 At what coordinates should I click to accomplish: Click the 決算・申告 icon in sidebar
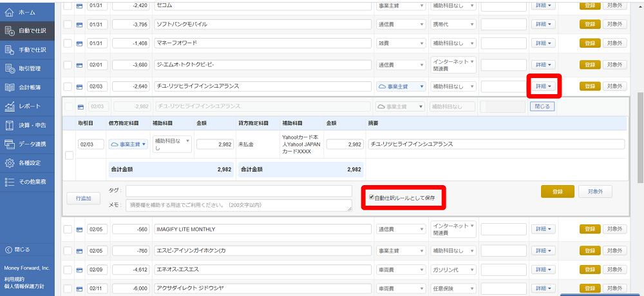[x=10, y=124]
